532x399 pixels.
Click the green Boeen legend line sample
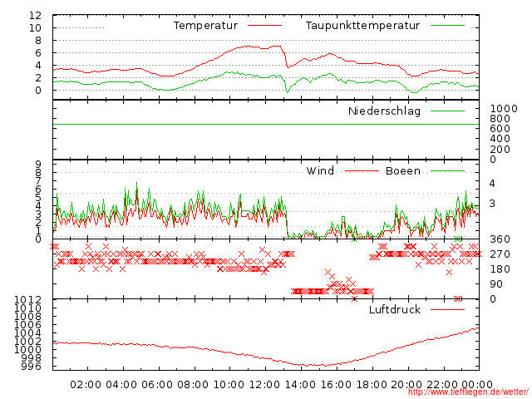click(x=447, y=171)
